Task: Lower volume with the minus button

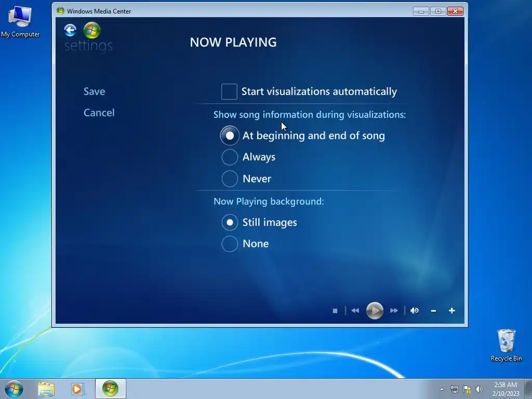Action: (x=433, y=311)
